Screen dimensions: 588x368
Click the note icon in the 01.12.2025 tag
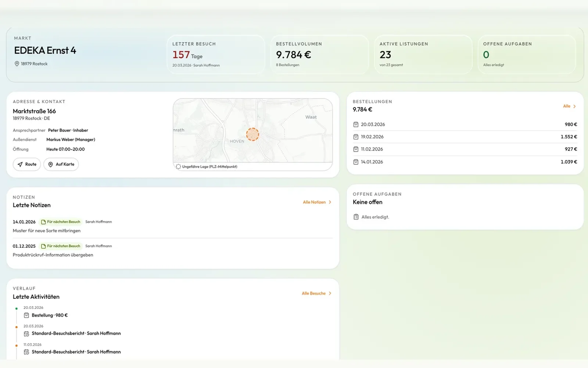(43, 246)
